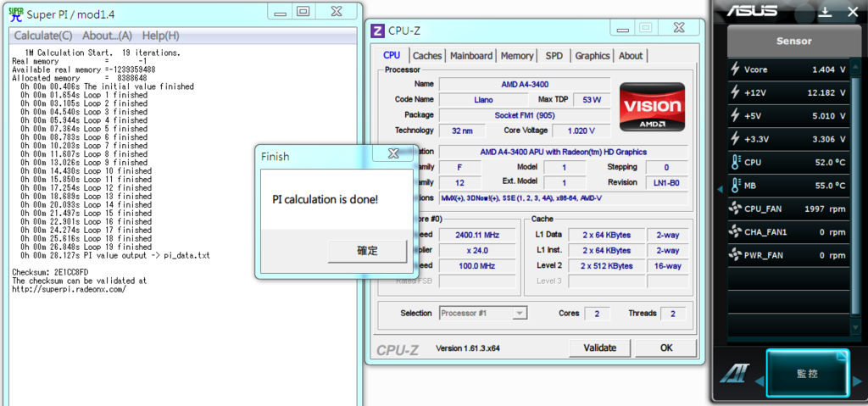Image resolution: width=868 pixels, height=406 pixels.
Task: Click the CHA_FAN1 fan icon
Action: [x=735, y=232]
